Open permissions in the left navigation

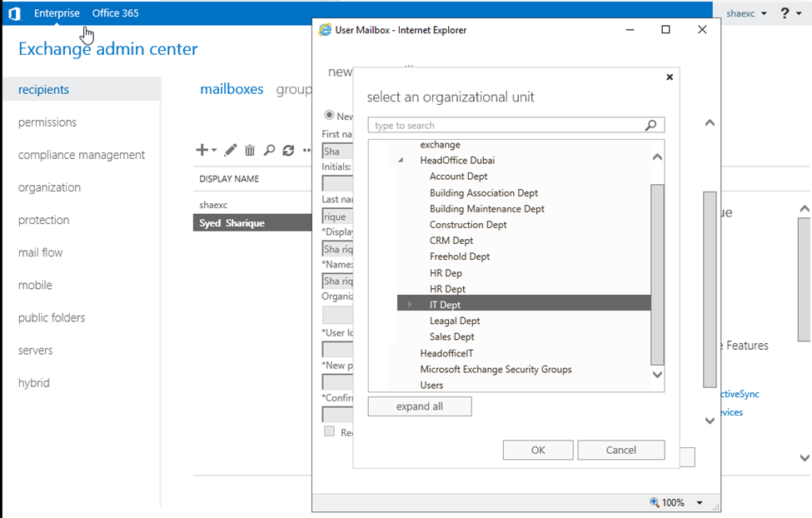click(47, 122)
